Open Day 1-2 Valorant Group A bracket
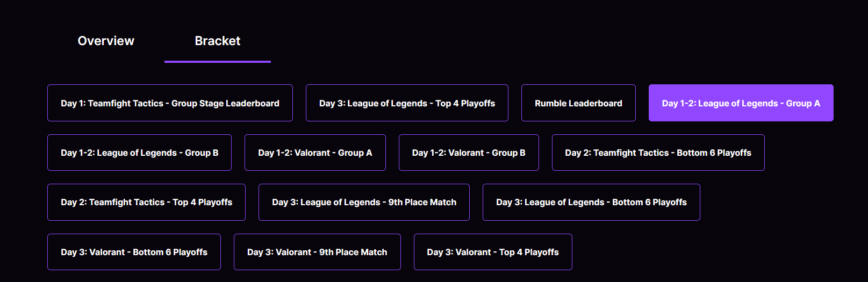This screenshot has width=868, height=282. [x=315, y=153]
